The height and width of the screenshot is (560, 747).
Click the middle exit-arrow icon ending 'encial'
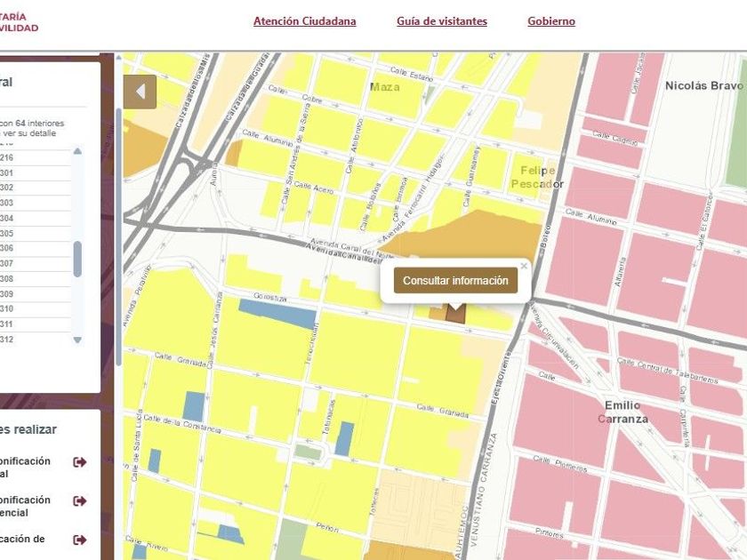(79, 501)
